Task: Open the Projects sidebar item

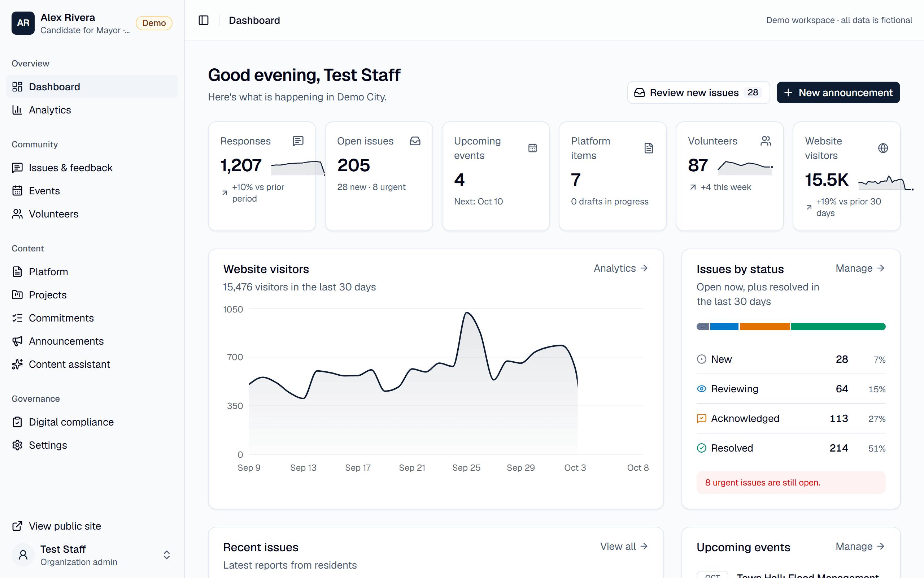Action: 92,295
